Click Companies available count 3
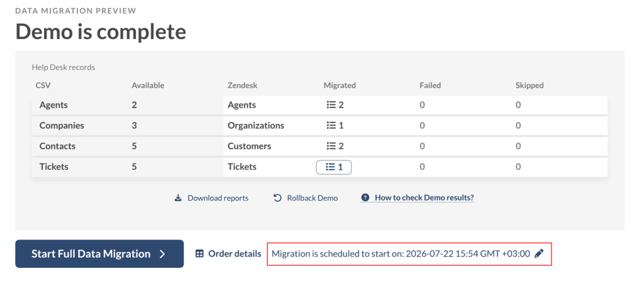The width and height of the screenshot is (644, 298). click(135, 125)
